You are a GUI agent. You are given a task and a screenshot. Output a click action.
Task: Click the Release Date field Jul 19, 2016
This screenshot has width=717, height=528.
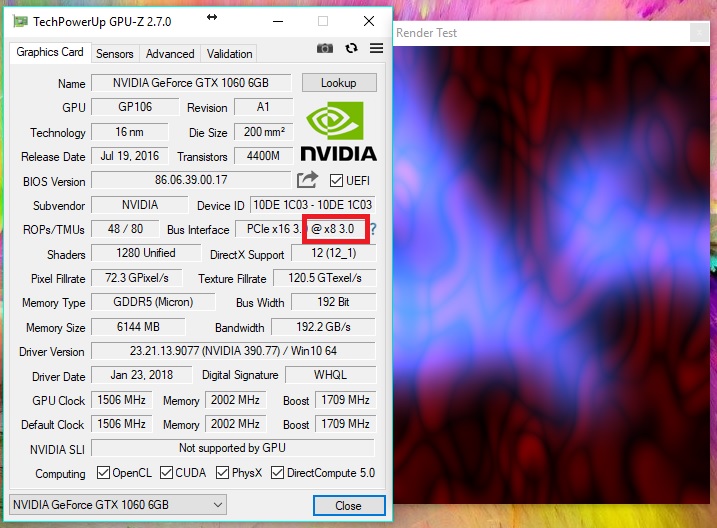129,156
